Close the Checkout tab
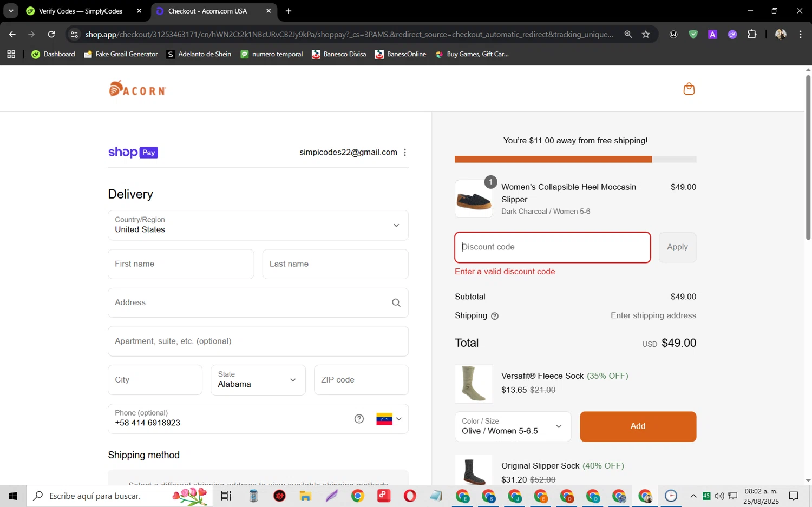812x507 pixels. pos(269,11)
